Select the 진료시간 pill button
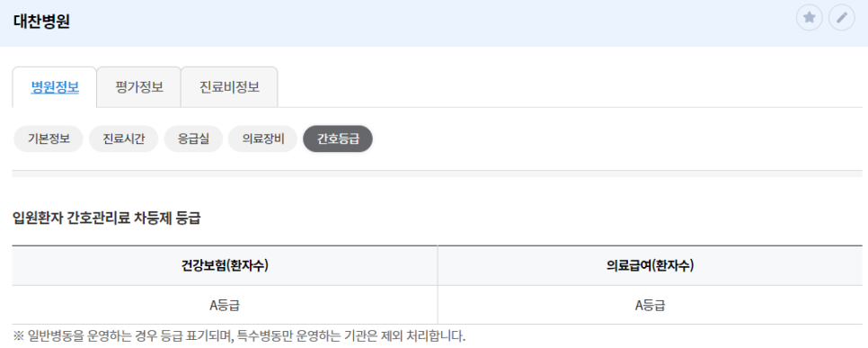Viewport: 868px width, 348px height. tap(123, 138)
